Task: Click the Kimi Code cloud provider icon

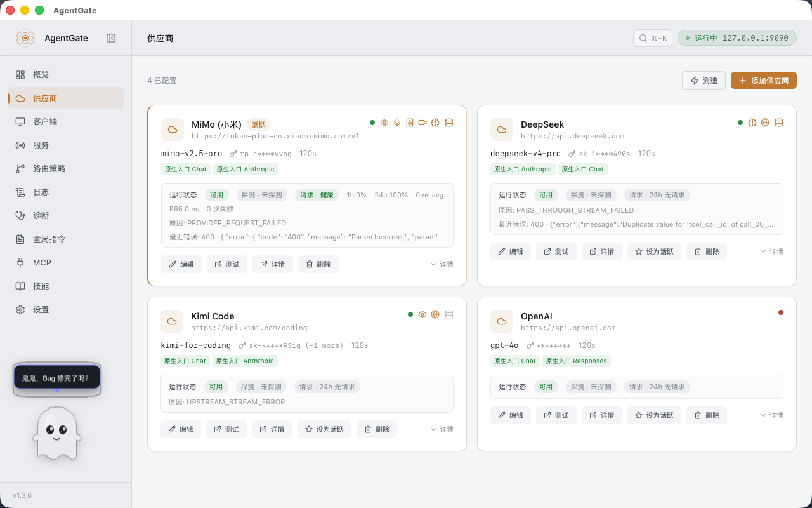Action: click(172, 321)
